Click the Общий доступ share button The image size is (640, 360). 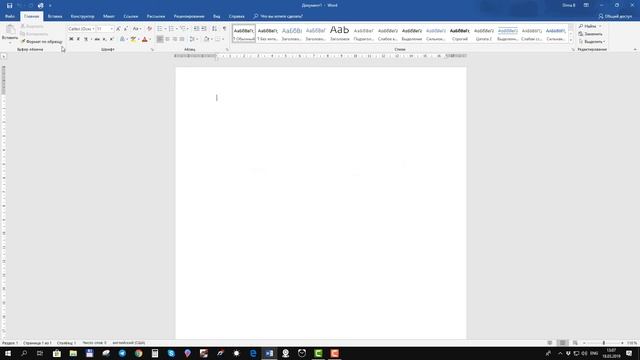615,16
